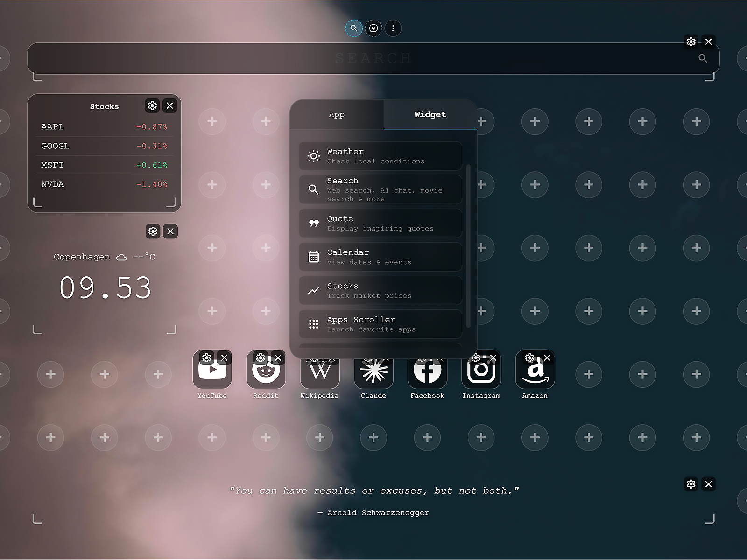Select the Widget tab
Viewport: 747px width, 560px height.
point(430,114)
